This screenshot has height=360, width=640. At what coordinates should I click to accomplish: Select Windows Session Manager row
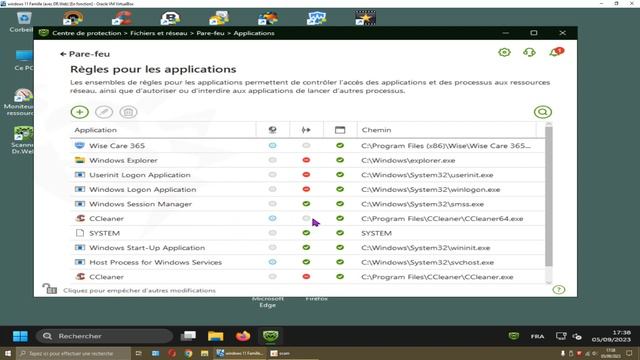pyautogui.click(x=307, y=204)
